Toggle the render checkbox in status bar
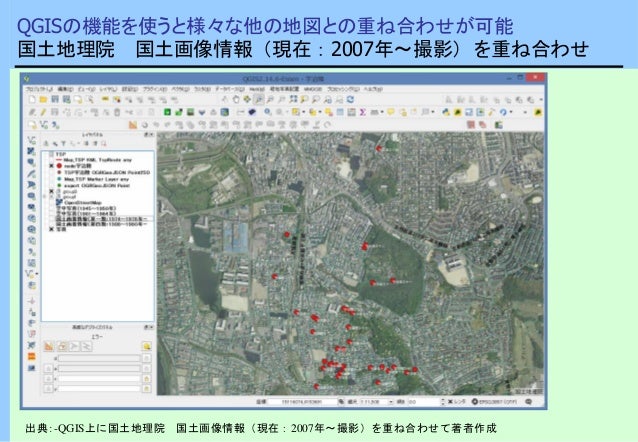This screenshot has width=638, height=442. click(x=450, y=402)
